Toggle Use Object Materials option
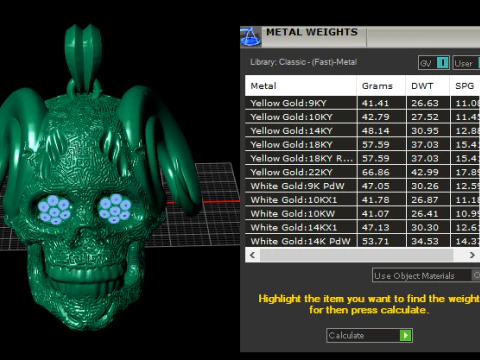This screenshot has height=360, width=480. [426, 275]
